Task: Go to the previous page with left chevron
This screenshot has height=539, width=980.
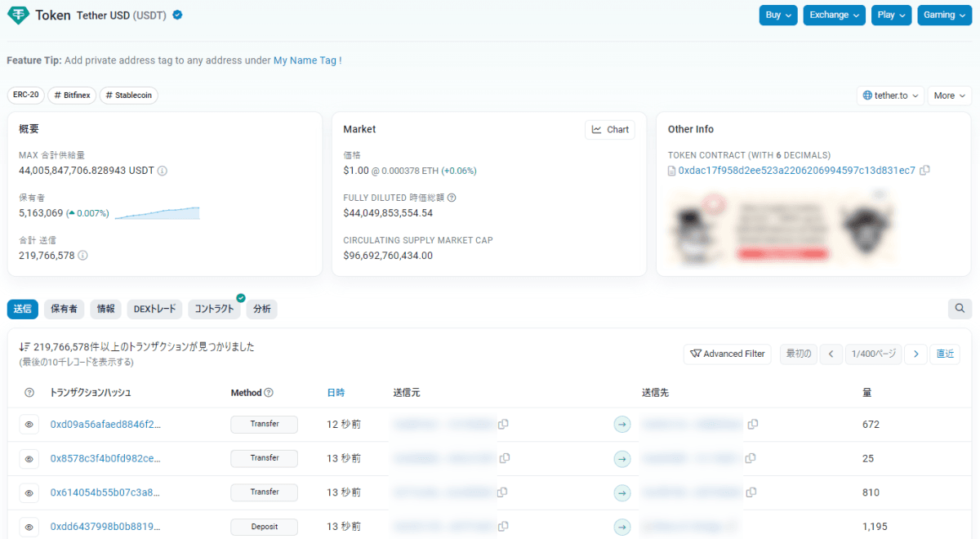Action: coord(831,354)
